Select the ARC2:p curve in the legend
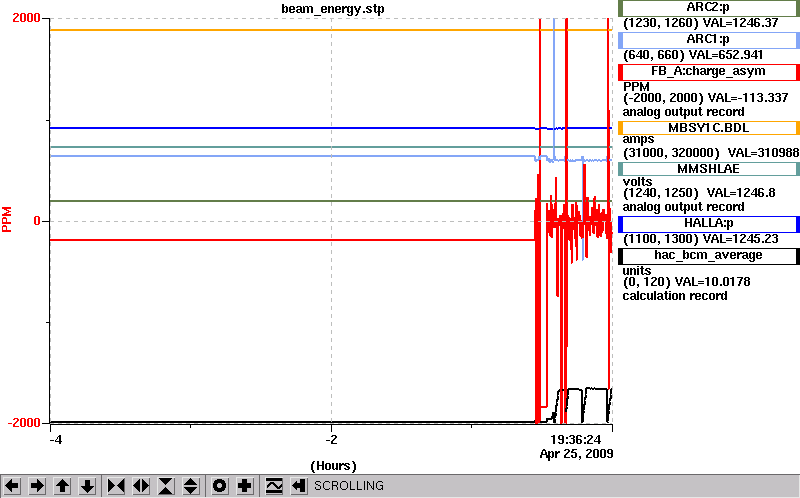The image size is (800, 498). click(708, 8)
